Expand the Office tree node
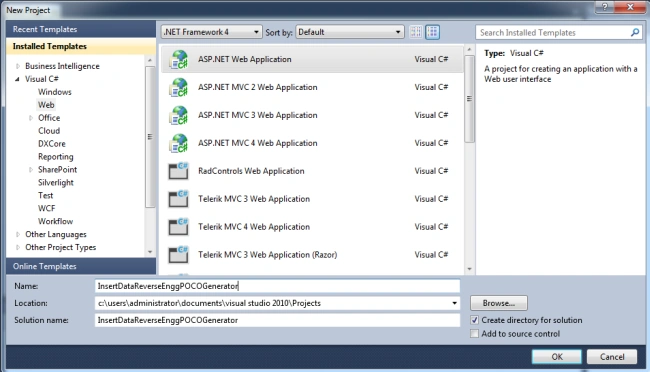Screen dimensions: 650x372 coord(31,118)
